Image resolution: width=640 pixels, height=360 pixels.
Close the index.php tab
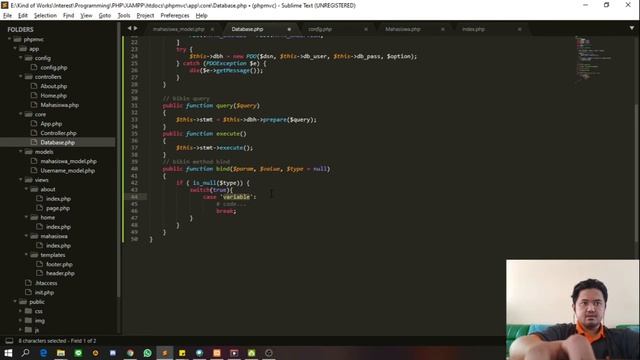(x=519, y=29)
